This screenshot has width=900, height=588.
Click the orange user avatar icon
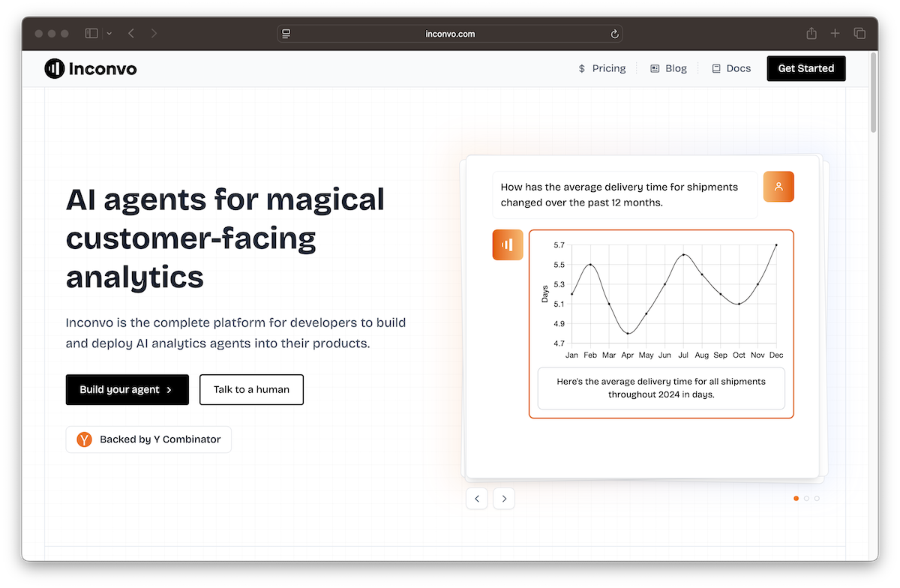[x=778, y=187]
